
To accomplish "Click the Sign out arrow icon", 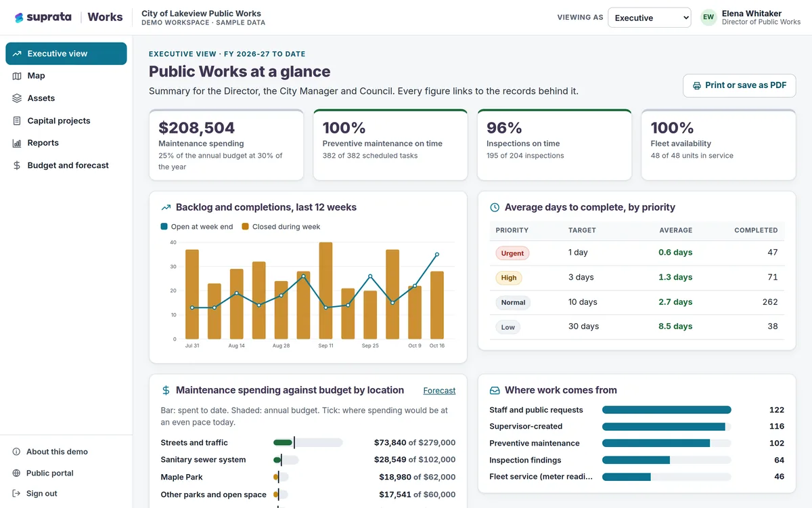I will click(x=17, y=494).
